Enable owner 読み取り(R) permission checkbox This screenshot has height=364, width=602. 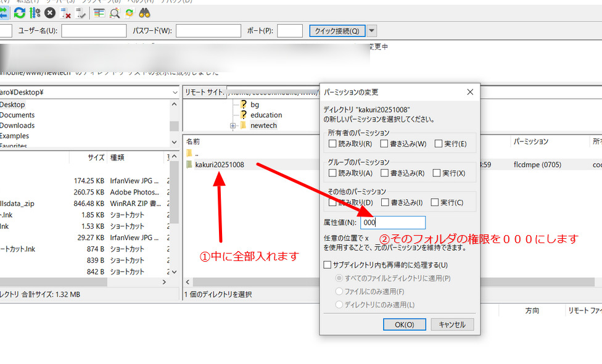[333, 144]
